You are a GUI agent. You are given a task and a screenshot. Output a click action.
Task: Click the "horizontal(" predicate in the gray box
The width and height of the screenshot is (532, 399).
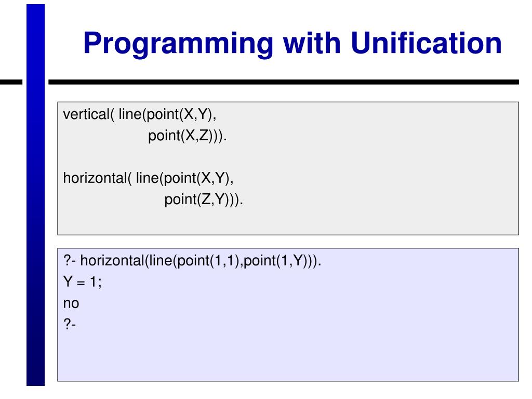click(x=97, y=178)
